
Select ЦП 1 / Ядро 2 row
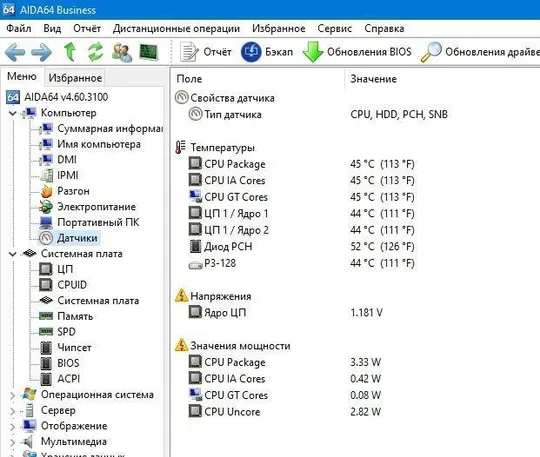tap(302, 230)
